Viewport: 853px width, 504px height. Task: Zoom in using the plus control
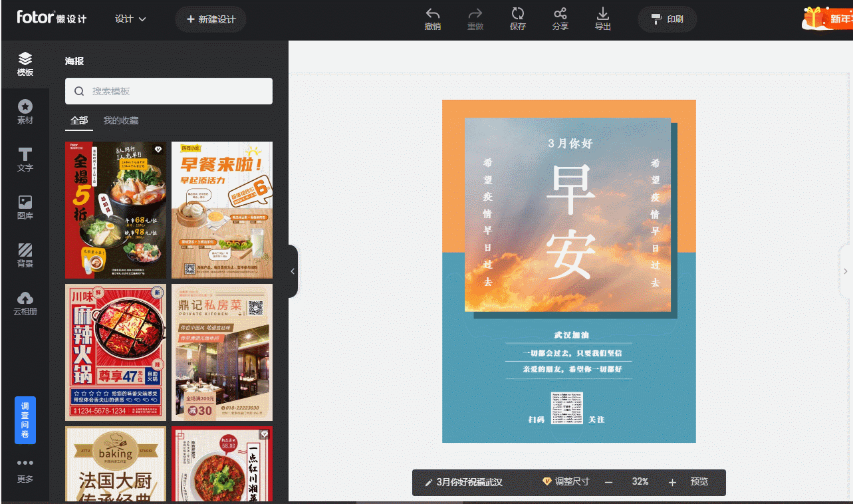click(x=671, y=482)
